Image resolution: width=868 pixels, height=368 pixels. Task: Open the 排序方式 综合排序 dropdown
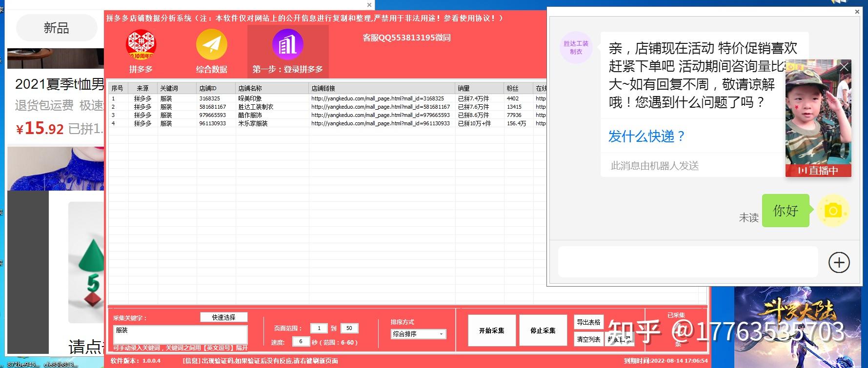(418, 334)
